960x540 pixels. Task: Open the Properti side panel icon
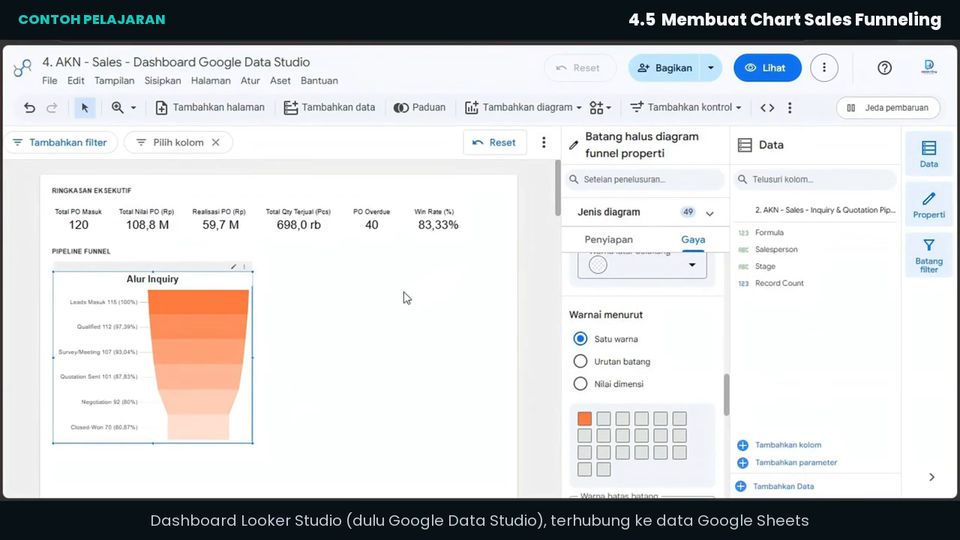[929, 204]
